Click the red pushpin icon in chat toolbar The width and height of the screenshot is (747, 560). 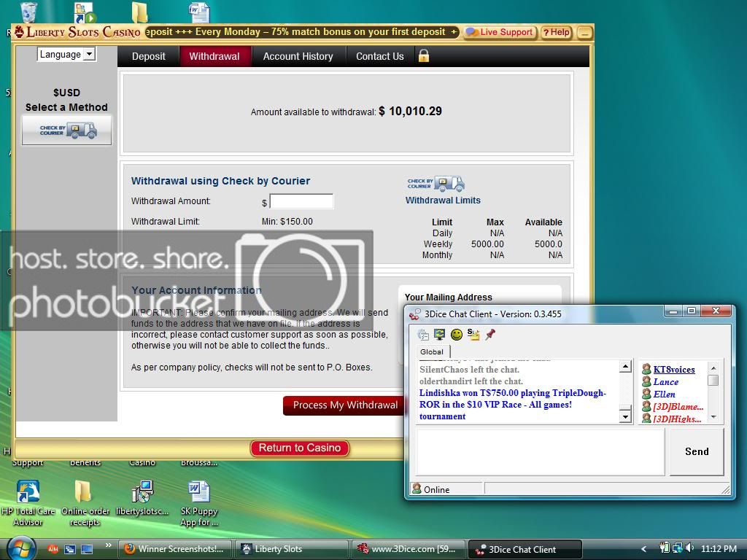pos(490,334)
